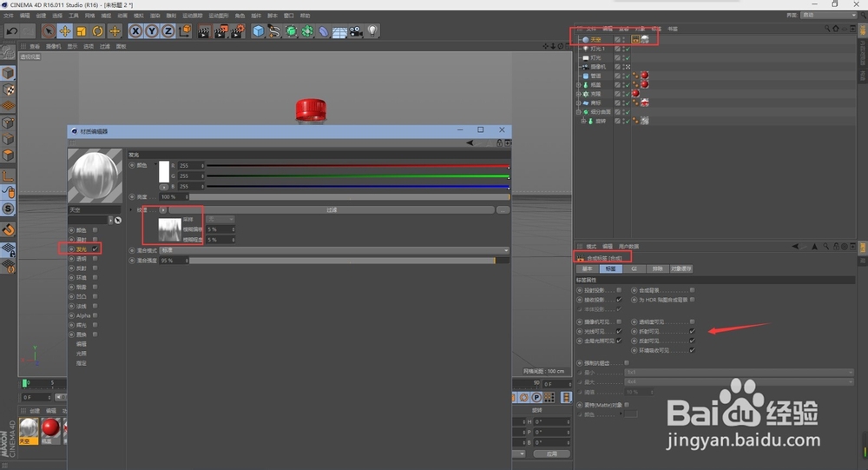The width and height of the screenshot is (868, 470).
Task: Render the active view clapperboard icon
Action: (x=204, y=31)
